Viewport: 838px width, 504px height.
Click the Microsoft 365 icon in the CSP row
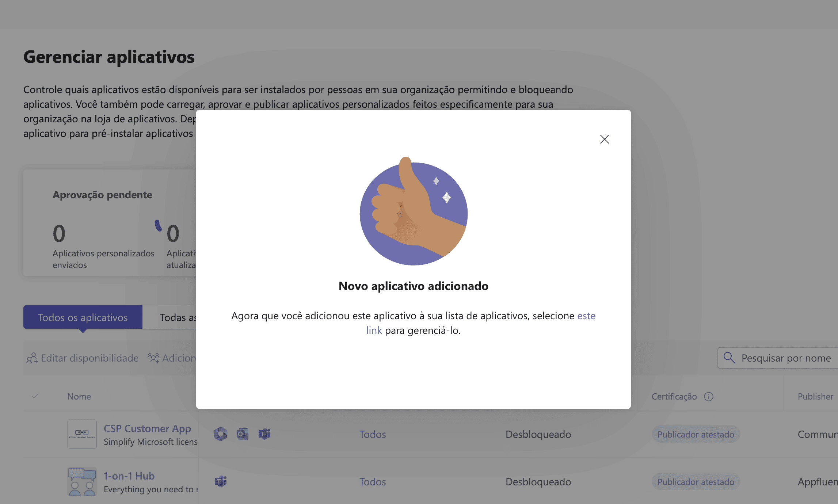pyautogui.click(x=220, y=434)
